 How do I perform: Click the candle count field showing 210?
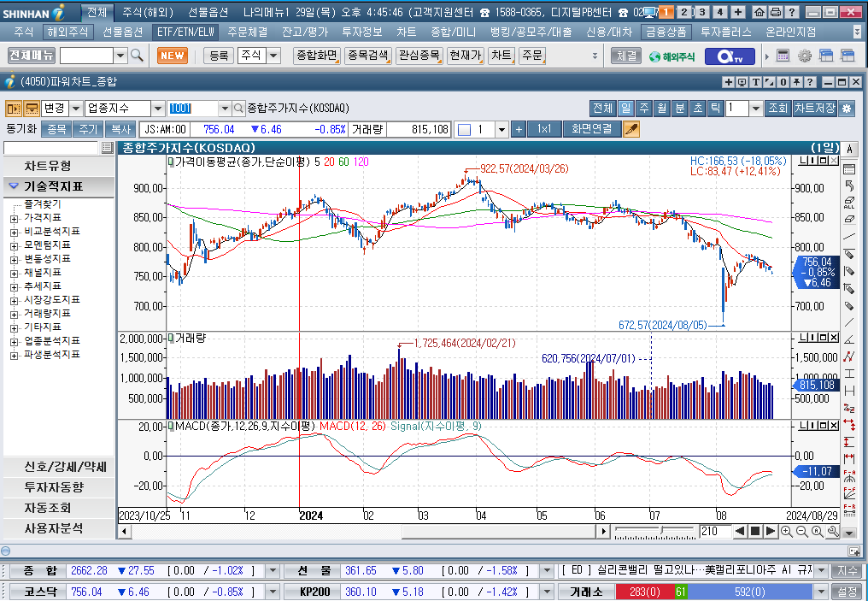[714, 532]
